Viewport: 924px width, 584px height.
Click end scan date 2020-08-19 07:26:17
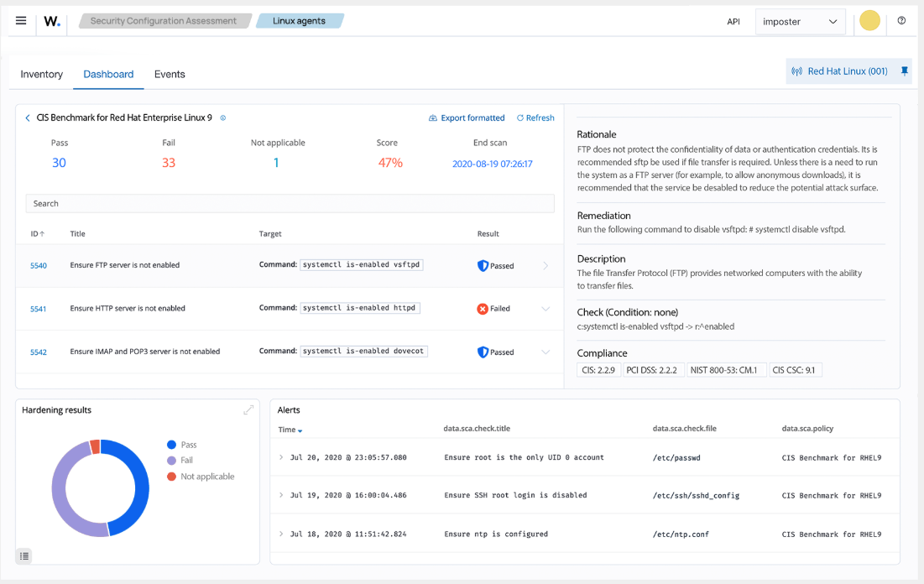pyautogui.click(x=492, y=164)
